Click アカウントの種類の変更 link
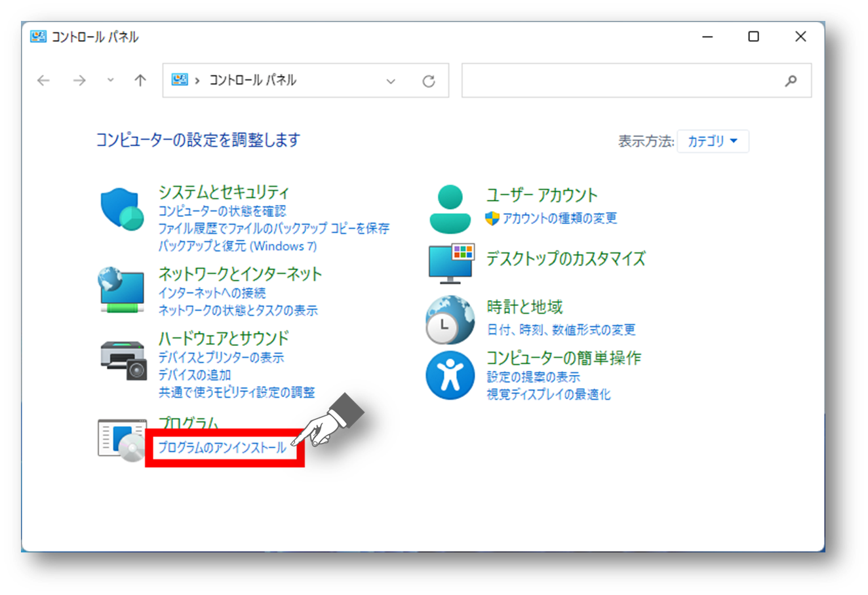 pyautogui.click(x=559, y=218)
